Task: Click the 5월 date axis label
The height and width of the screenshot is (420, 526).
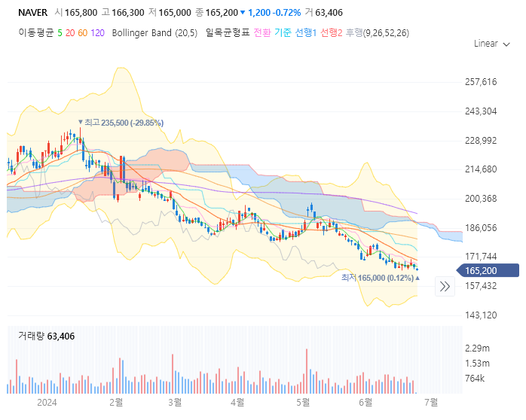Action: click(x=303, y=402)
